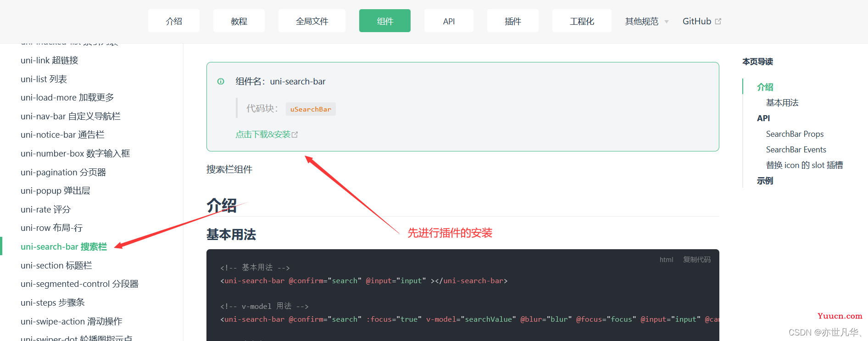Open the API navigation tab
868x341 pixels.
449,21
